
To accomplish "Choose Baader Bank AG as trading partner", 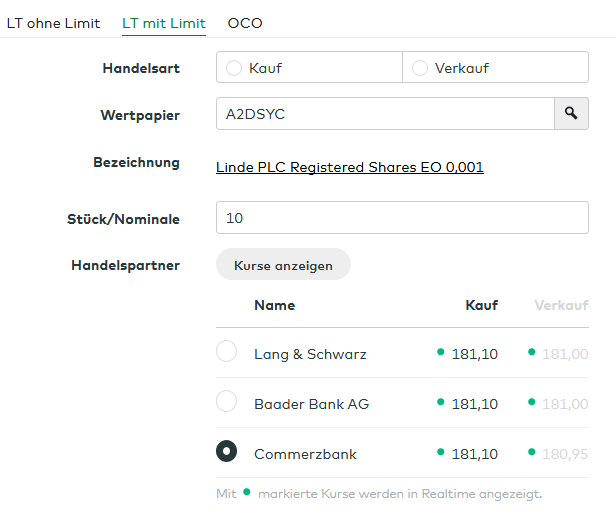I will (x=227, y=402).
